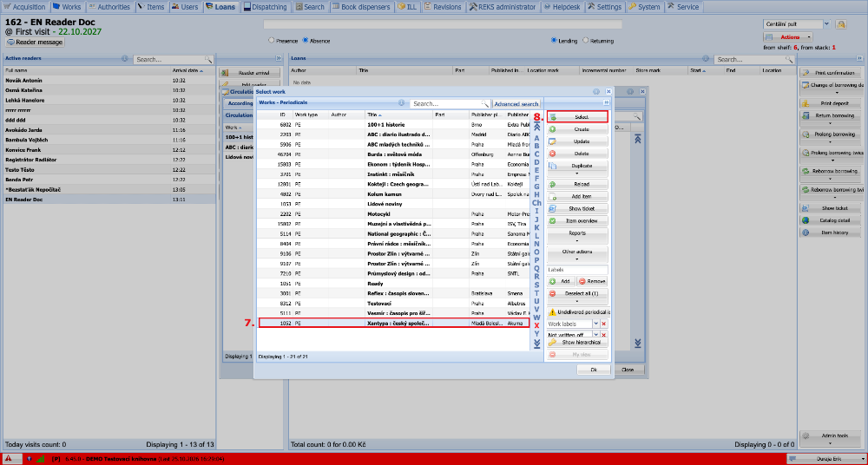Open the Work labels combo arrow
The width and height of the screenshot is (868, 465).
tap(596, 324)
